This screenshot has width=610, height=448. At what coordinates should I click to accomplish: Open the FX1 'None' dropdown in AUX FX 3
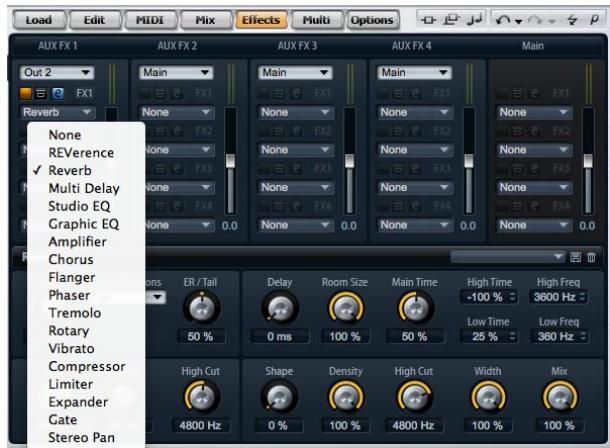tap(296, 112)
